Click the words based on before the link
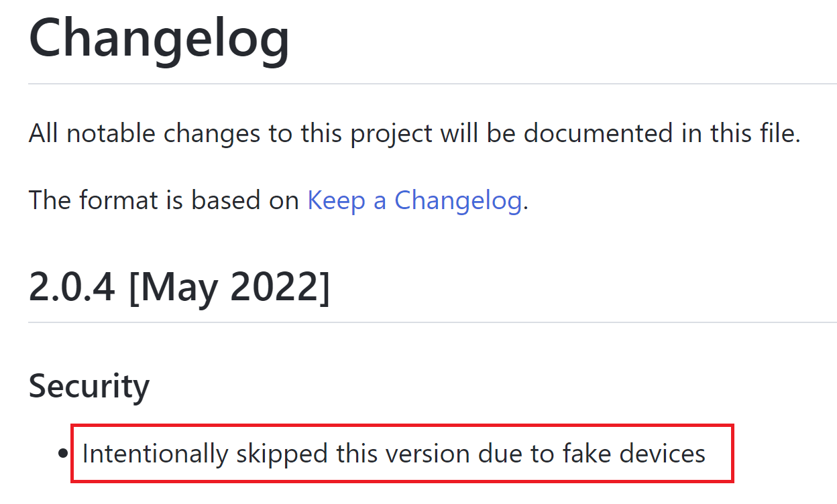The width and height of the screenshot is (837, 504). click(245, 200)
